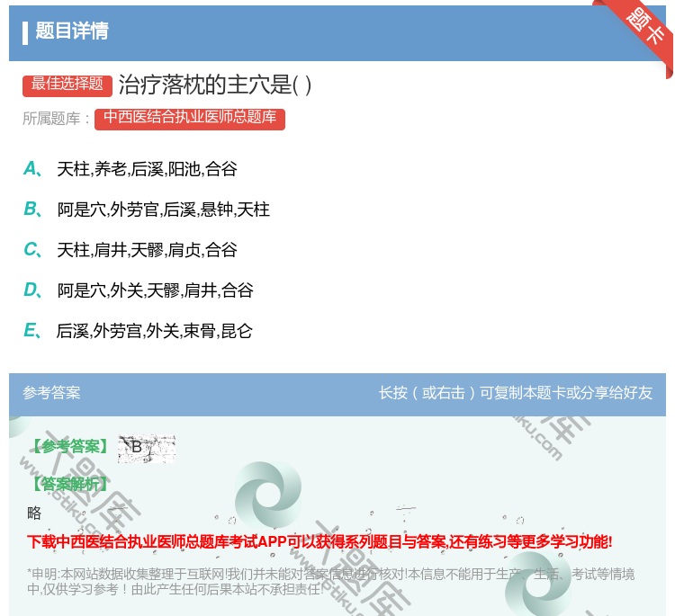This screenshot has width=675, height=616.
Task: Select option E 后溪,外劳宫,外关,束骨,昆仑
Action: point(155,331)
